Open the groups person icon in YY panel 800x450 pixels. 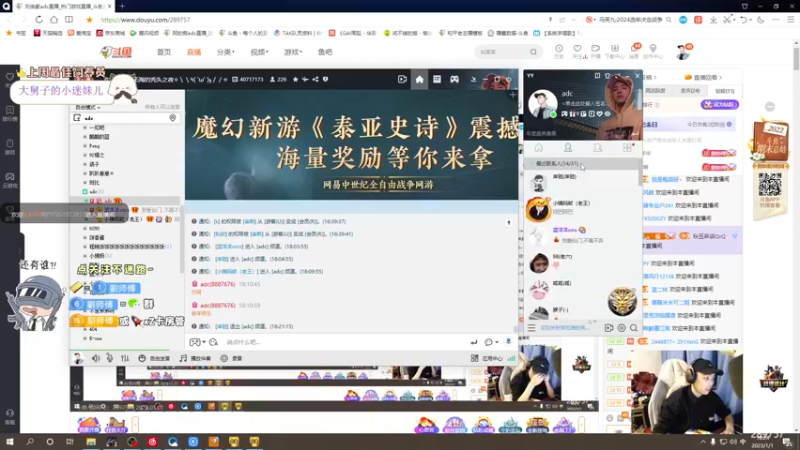pos(597,148)
